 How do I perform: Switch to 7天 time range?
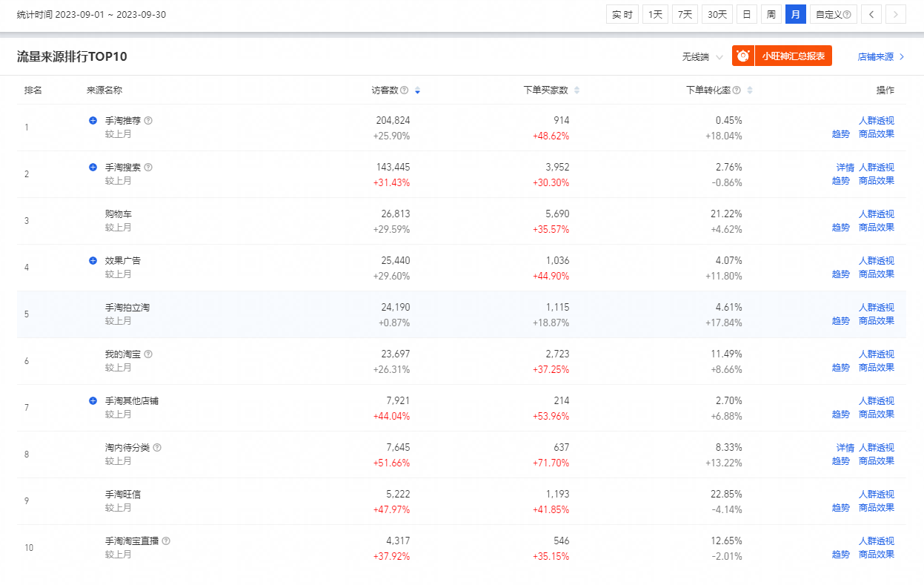coord(685,14)
